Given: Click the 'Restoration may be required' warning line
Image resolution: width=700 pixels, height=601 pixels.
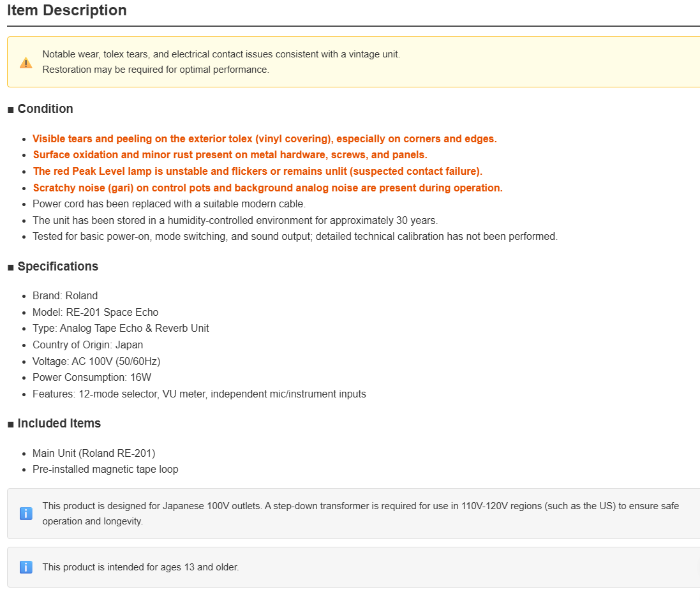Looking at the screenshot, I should [156, 70].
